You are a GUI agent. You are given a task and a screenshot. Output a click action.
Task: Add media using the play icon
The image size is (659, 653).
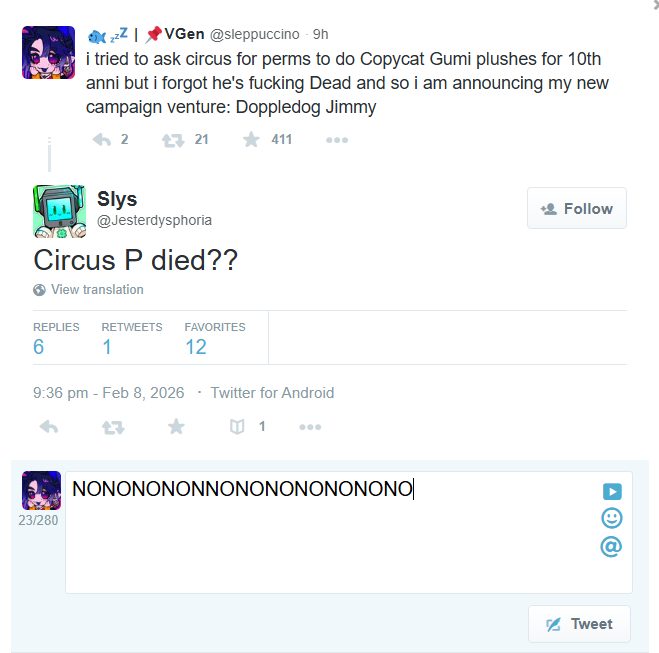point(612,491)
